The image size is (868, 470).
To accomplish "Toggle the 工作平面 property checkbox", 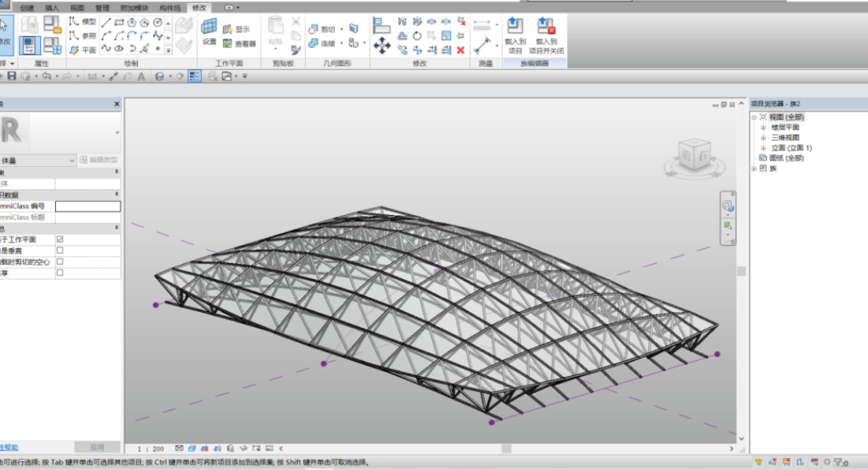I will click(60, 239).
